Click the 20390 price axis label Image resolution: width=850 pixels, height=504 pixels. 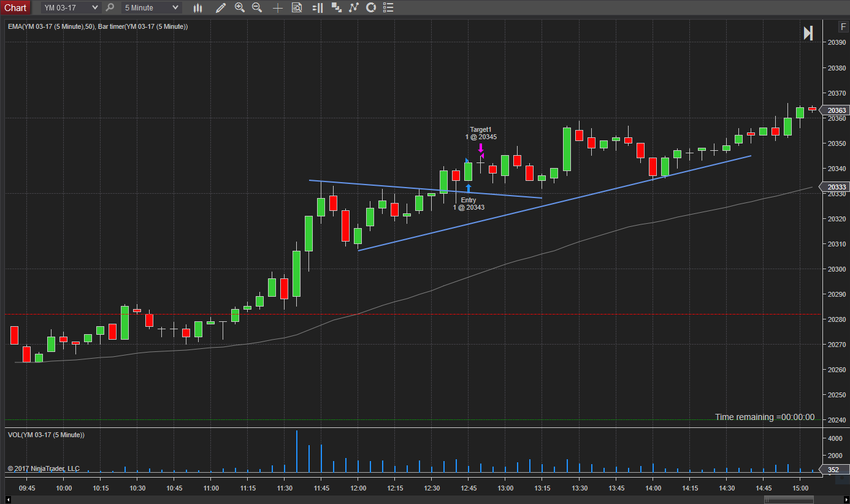837,42
